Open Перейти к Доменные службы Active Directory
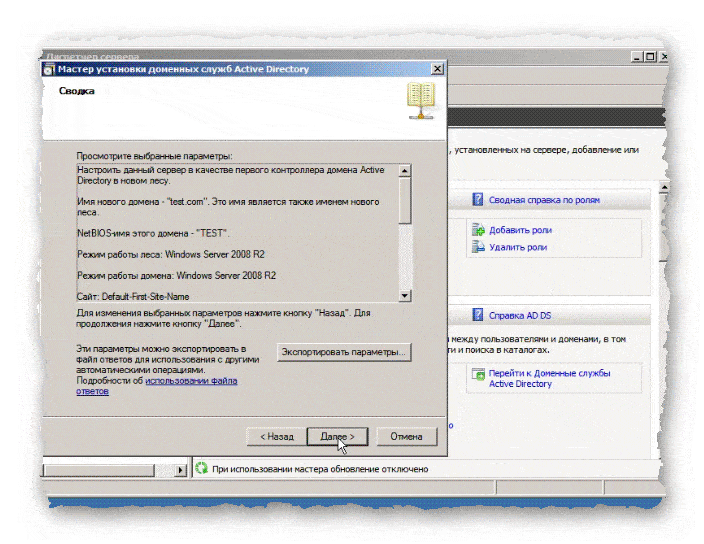This screenshot has height=544, width=704. pos(549,378)
